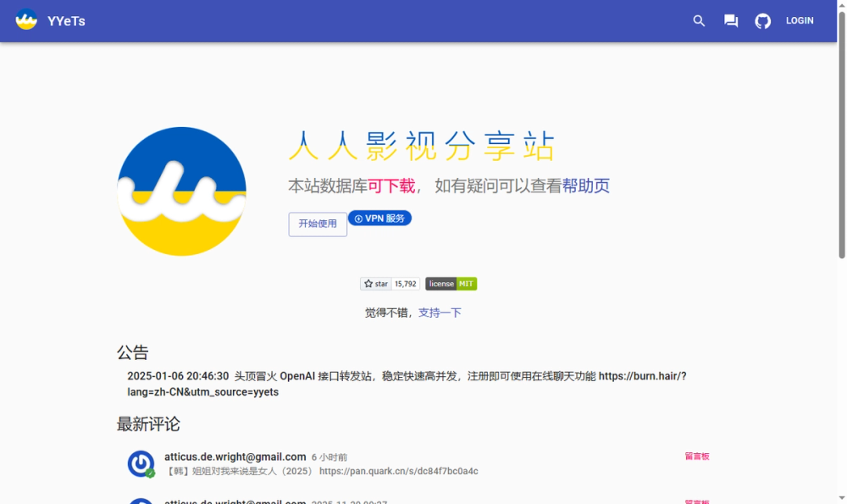The height and width of the screenshot is (504, 847).
Task: Open the comments chat bubble icon
Action: tap(731, 21)
